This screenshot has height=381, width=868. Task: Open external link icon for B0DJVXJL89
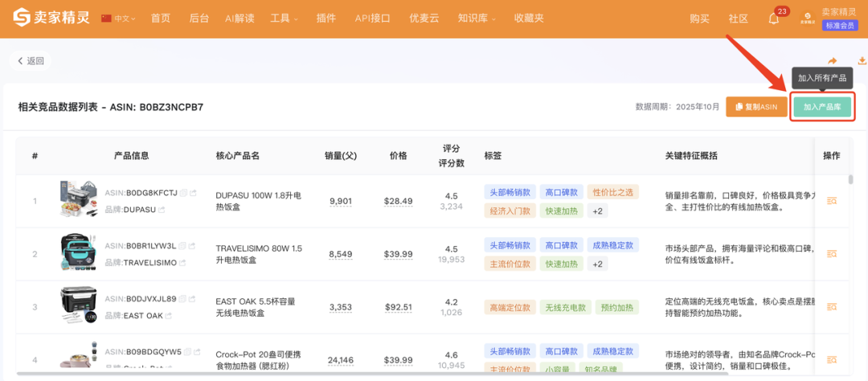tap(191, 299)
